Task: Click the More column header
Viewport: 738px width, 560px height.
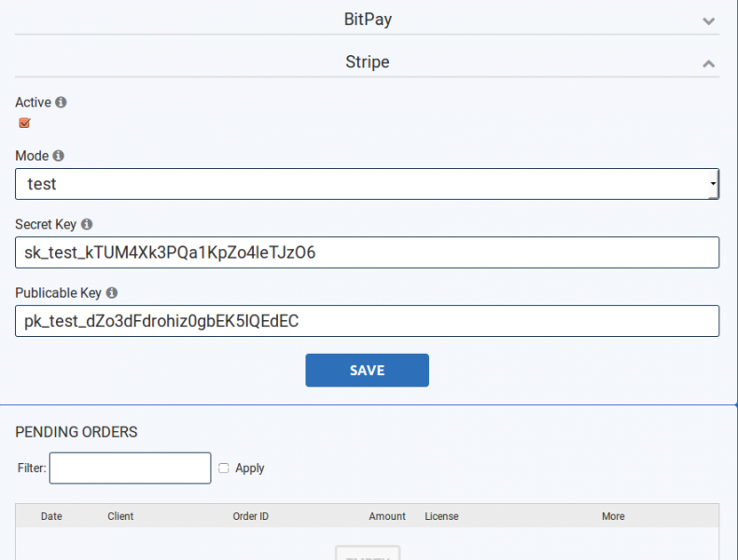Action: pos(613,516)
